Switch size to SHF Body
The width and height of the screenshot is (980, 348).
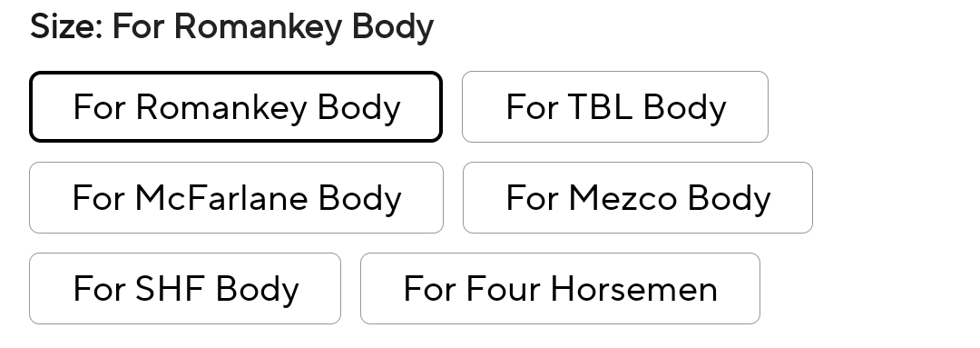(185, 289)
